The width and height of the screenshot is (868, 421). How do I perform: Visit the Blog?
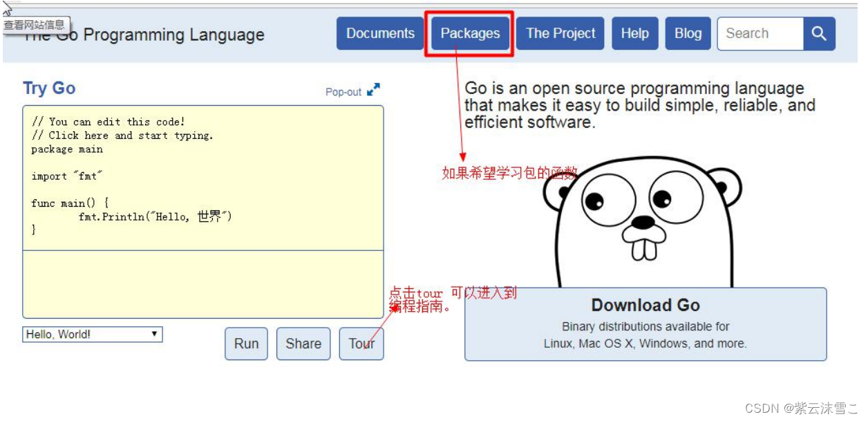(688, 34)
